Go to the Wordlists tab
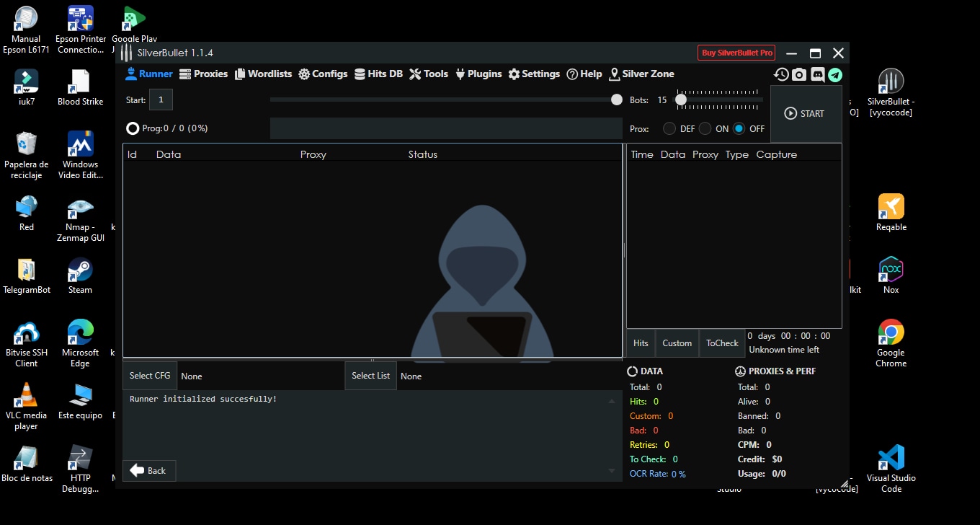The width and height of the screenshot is (980, 525). click(263, 74)
